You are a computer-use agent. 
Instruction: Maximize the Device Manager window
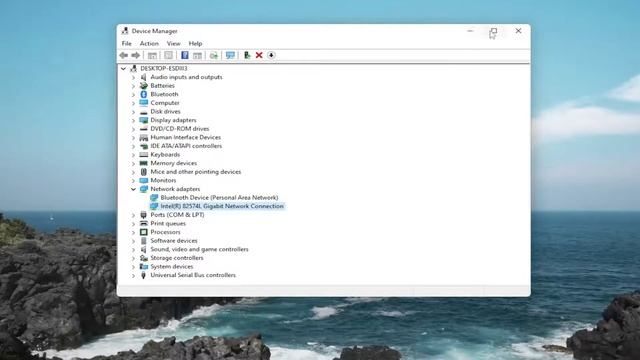pyautogui.click(x=493, y=31)
